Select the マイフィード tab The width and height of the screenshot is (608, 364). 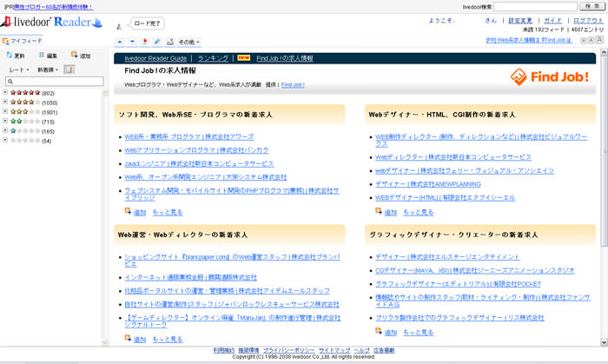tap(22, 41)
